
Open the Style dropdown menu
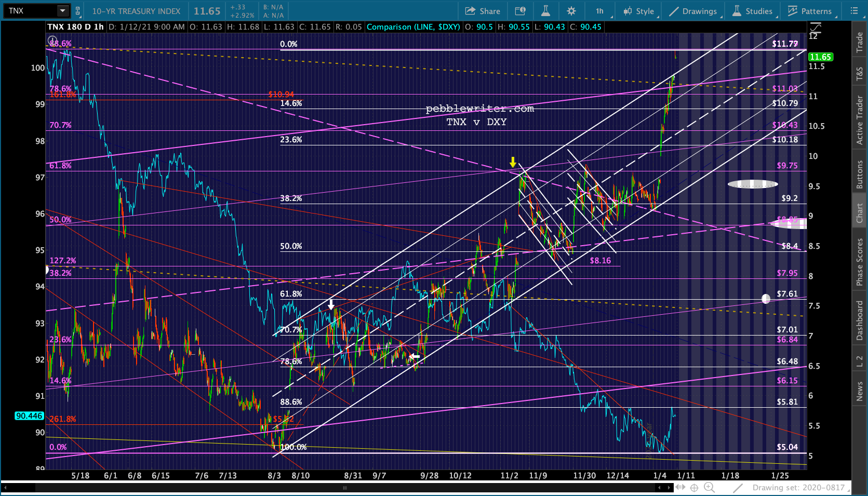(639, 11)
